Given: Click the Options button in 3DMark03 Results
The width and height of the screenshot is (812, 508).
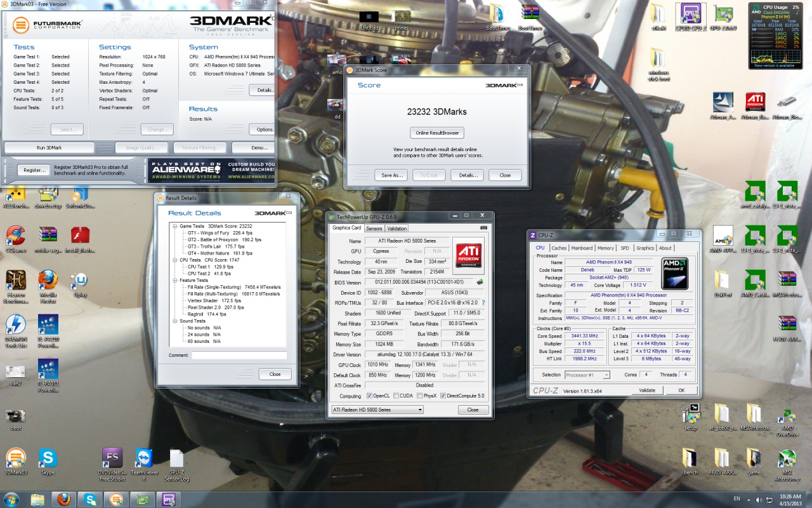Looking at the screenshot, I should (x=263, y=130).
